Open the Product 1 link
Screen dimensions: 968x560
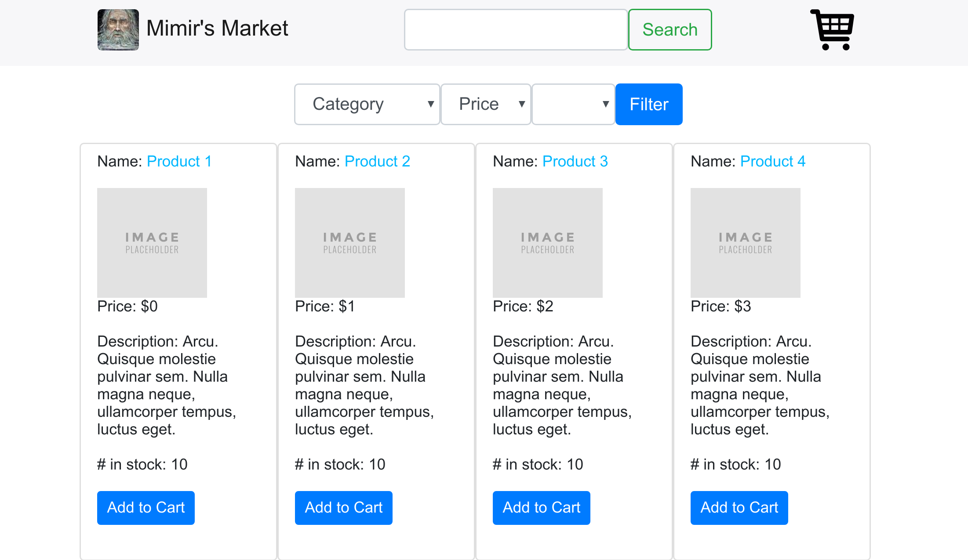pyautogui.click(x=179, y=161)
